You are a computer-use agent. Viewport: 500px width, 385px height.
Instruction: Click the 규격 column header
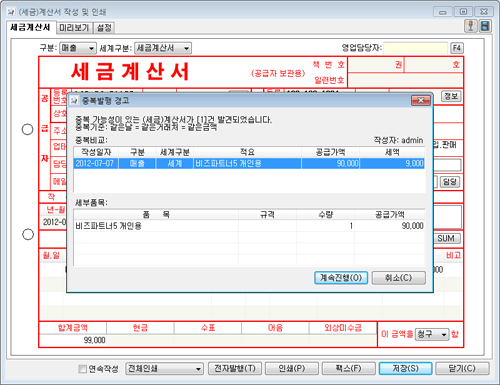click(267, 214)
